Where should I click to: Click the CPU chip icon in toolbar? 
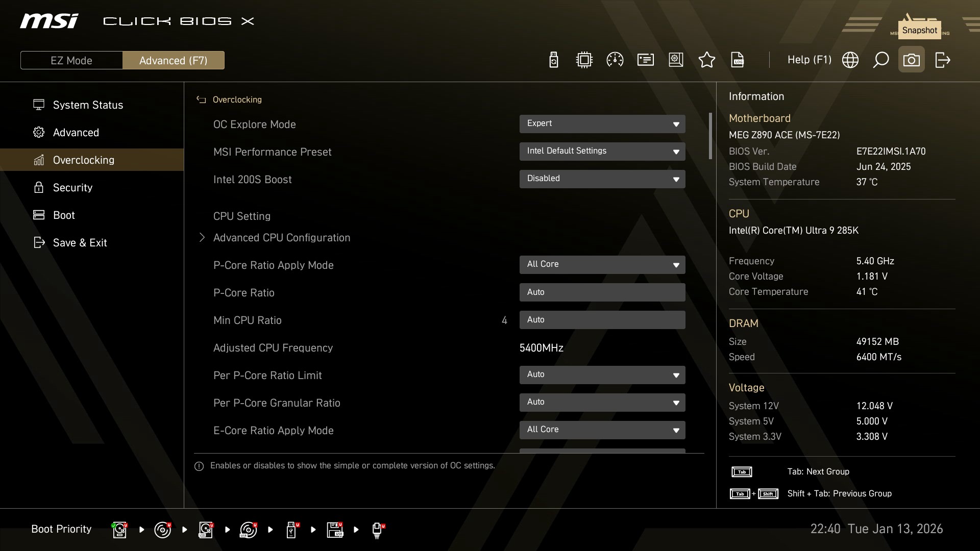[584, 60]
